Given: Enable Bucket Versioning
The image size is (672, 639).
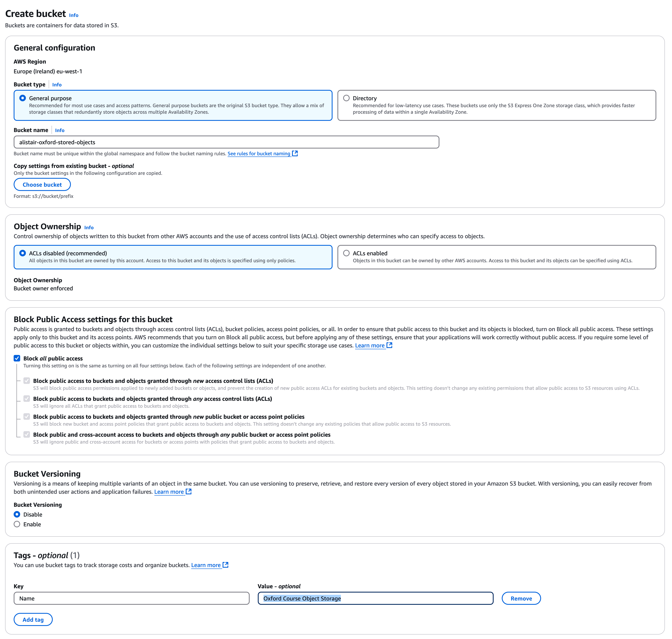Looking at the screenshot, I should click(17, 524).
